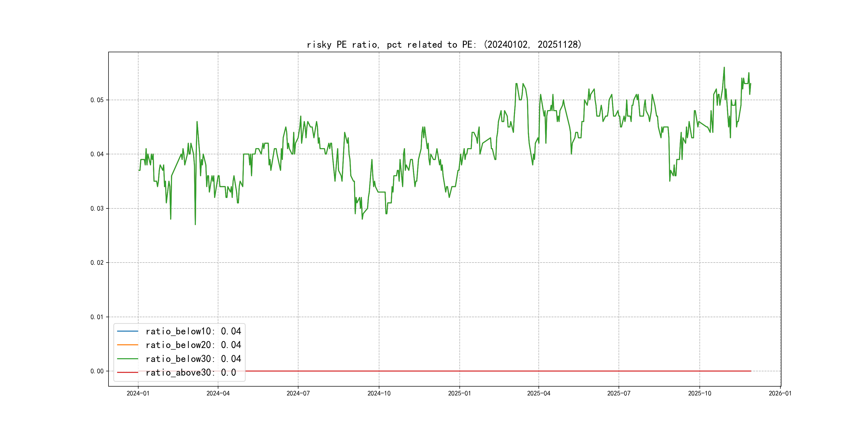Click the 0.05 y-axis tick label
868x434 pixels.
coord(97,100)
